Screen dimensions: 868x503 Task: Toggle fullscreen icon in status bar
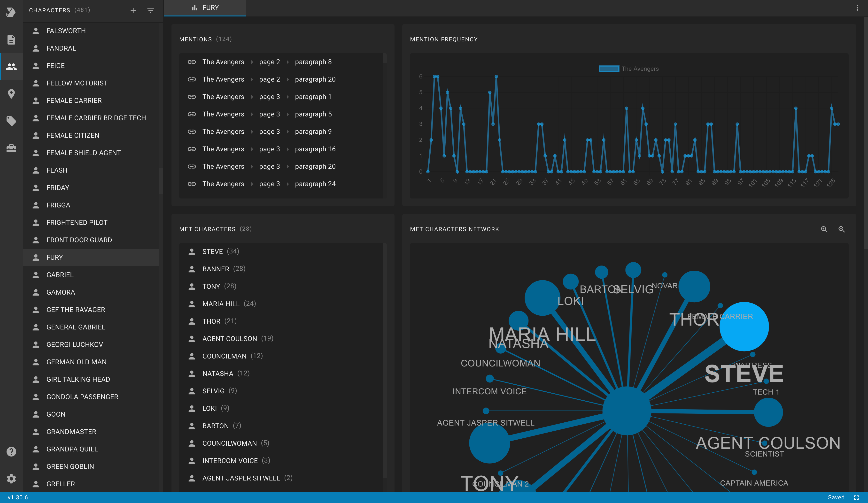point(857,497)
